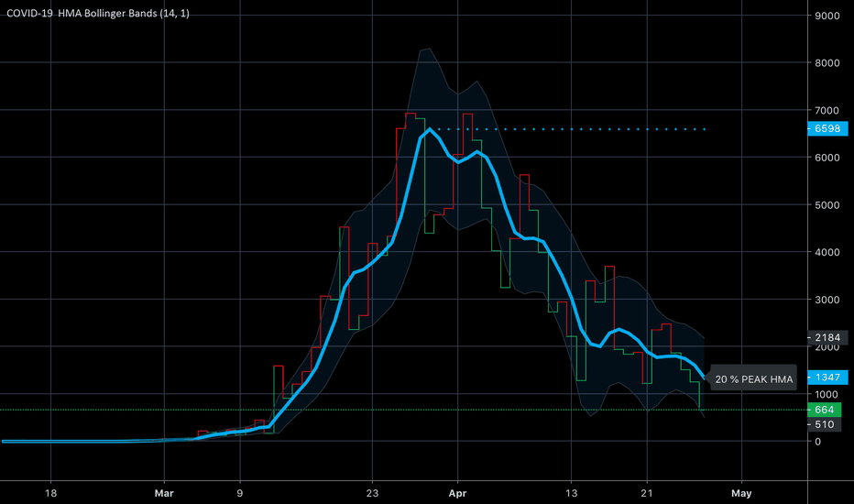Click the 7000 axis value
Viewport: 854px width, 504px height.
(x=827, y=111)
